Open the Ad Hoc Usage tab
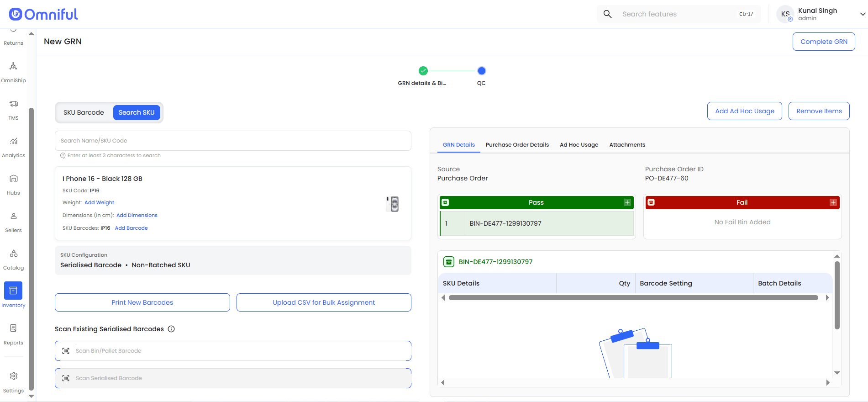The width and height of the screenshot is (868, 402). pyautogui.click(x=579, y=145)
